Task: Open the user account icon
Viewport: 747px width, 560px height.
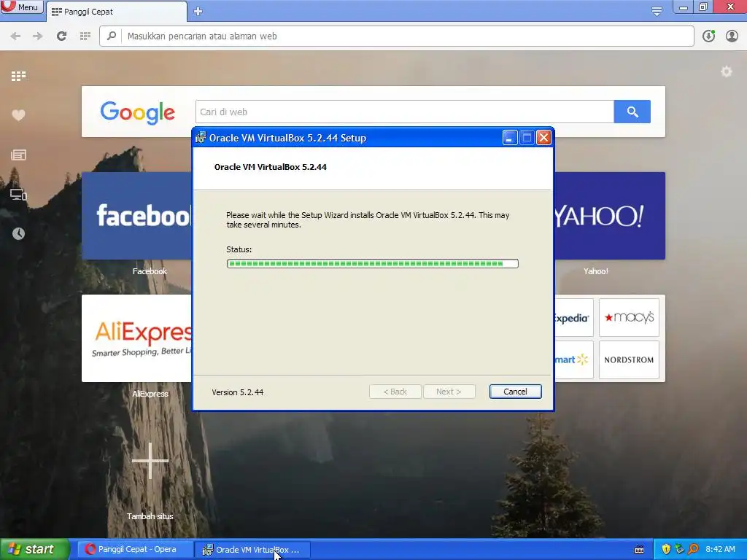Action: (732, 36)
